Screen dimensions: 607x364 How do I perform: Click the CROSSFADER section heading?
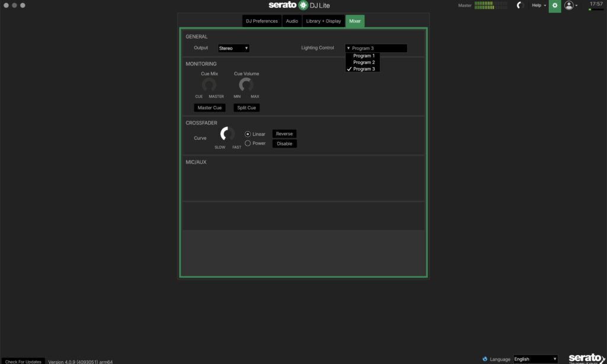(202, 123)
